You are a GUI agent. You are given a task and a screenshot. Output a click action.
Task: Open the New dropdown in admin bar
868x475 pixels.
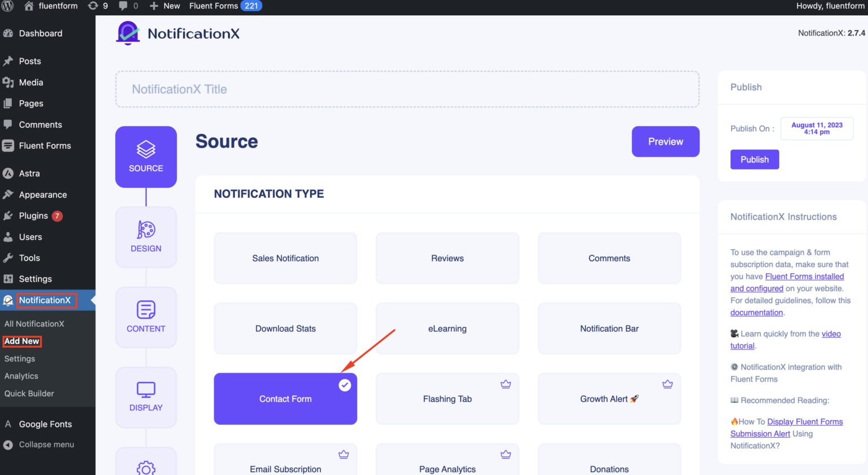(x=164, y=6)
